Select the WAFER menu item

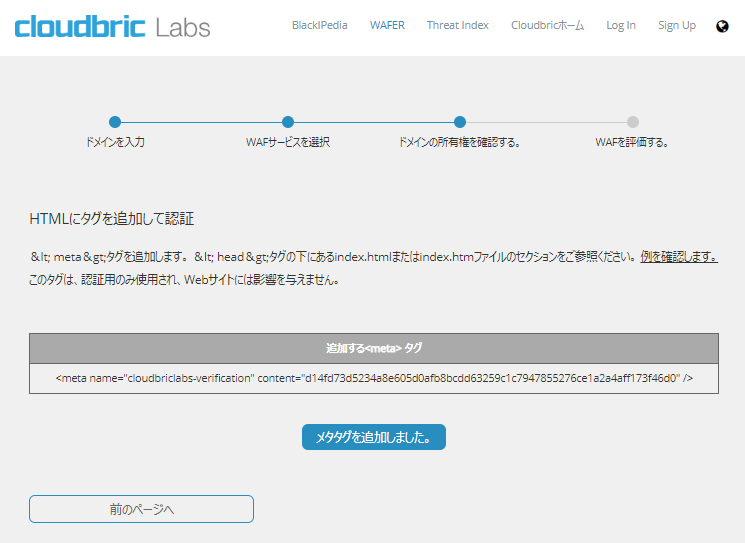[x=387, y=25]
